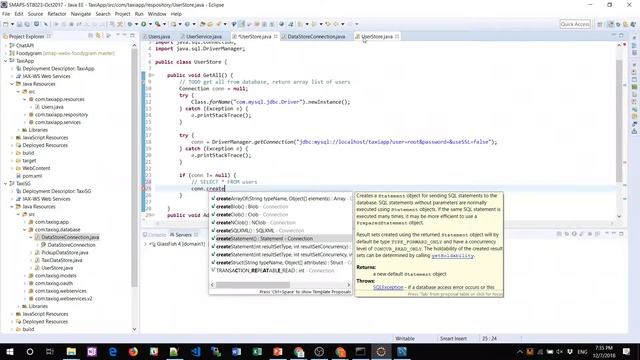The image size is (640, 360).
Task: Open Windows Start menu
Action: (x=9, y=351)
